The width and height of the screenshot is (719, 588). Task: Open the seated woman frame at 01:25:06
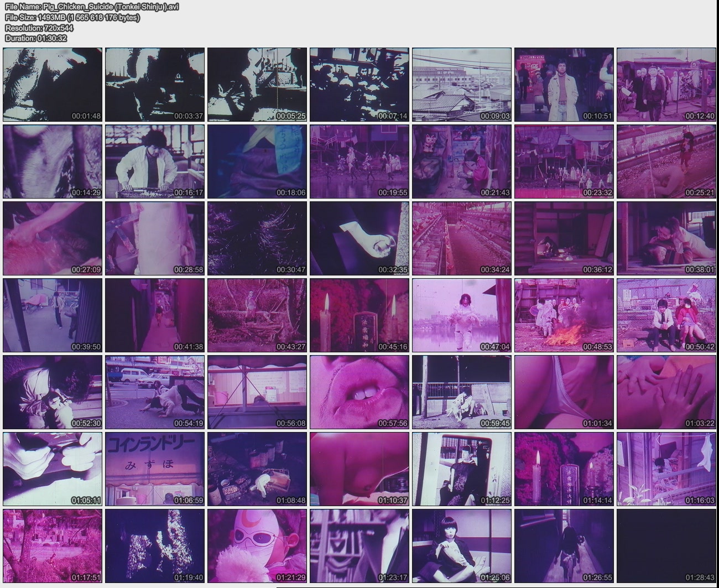[x=462, y=546]
